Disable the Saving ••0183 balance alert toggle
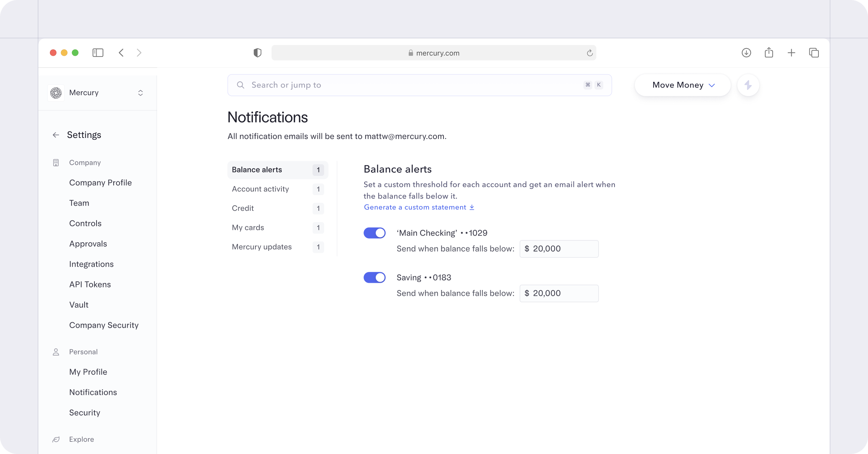868x454 pixels. point(375,278)
